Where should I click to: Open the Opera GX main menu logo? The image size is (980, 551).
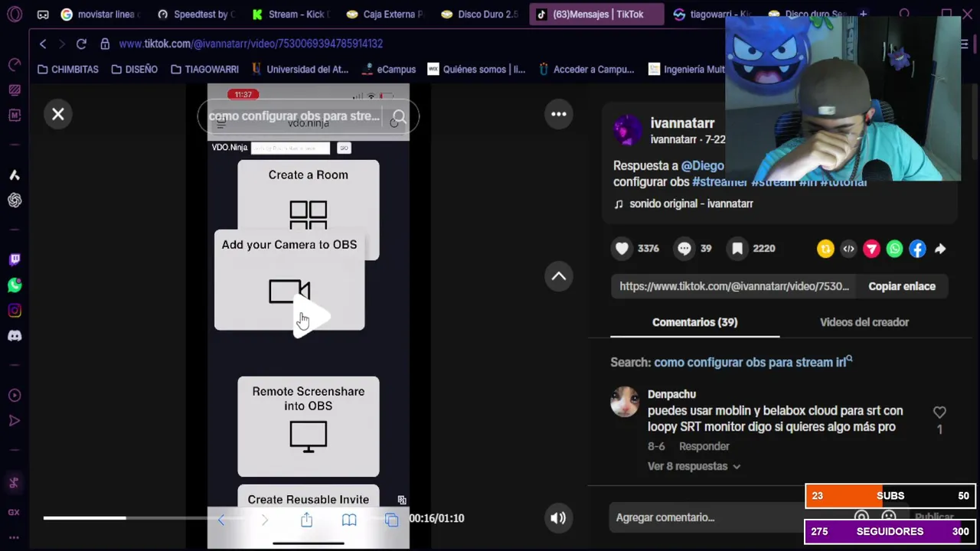[x=15, y=14]
